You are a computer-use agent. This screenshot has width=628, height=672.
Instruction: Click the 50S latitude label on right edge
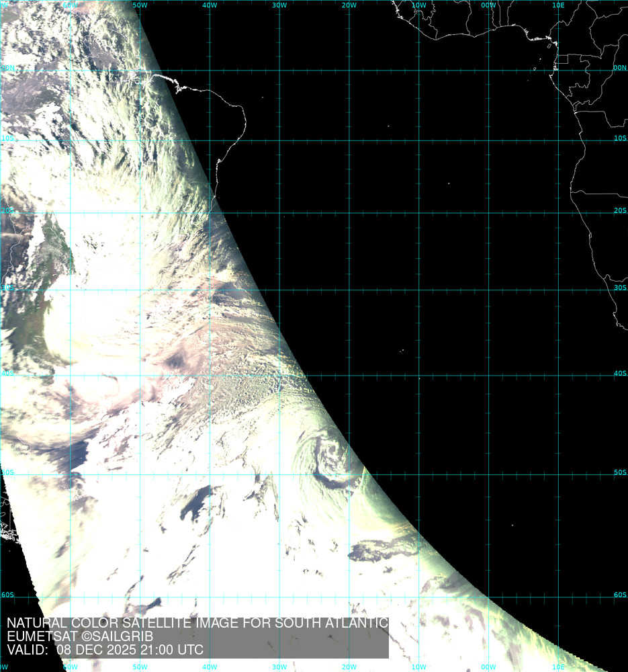pyautogui.click(x=619, y=472)
